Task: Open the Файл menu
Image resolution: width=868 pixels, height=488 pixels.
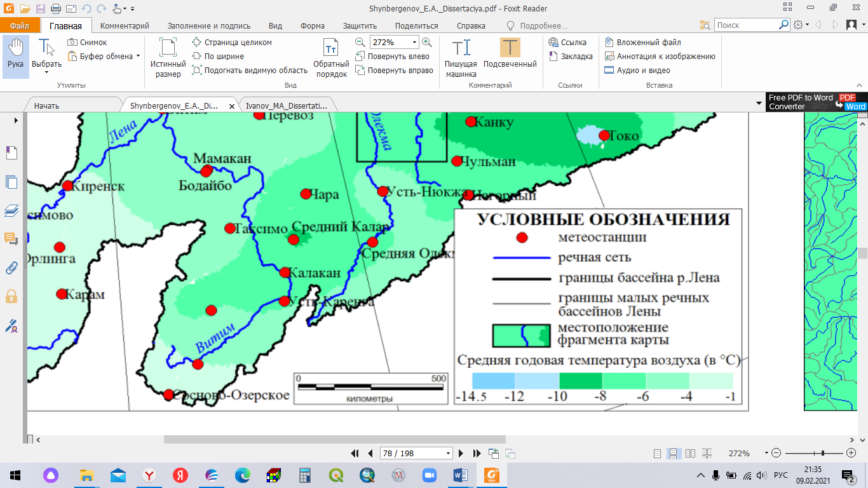Action: tap(19, 26)
